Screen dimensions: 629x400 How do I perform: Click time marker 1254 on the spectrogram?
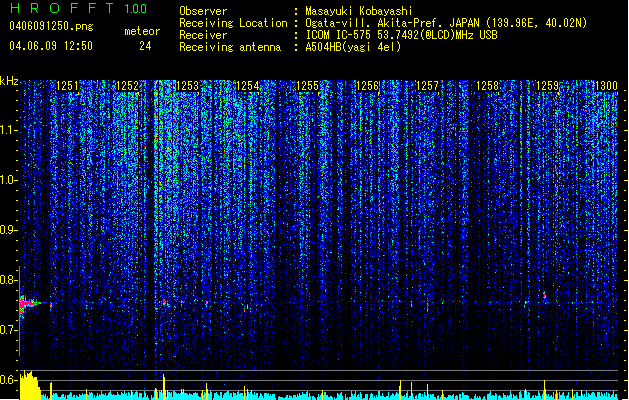point(248,86)
